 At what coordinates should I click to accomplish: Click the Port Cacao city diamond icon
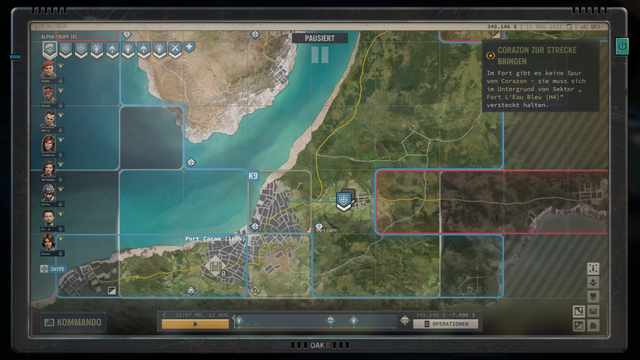[215, 266]
